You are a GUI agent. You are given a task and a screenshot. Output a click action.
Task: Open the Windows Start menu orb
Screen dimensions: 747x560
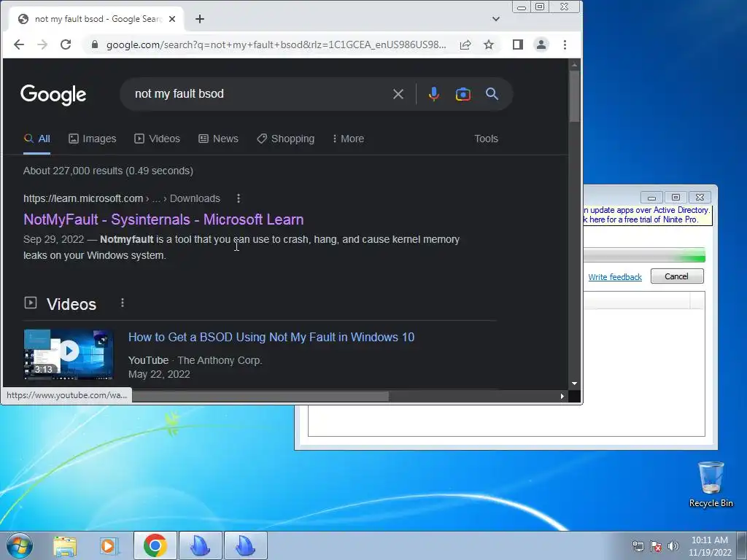[x=20, y=545]
